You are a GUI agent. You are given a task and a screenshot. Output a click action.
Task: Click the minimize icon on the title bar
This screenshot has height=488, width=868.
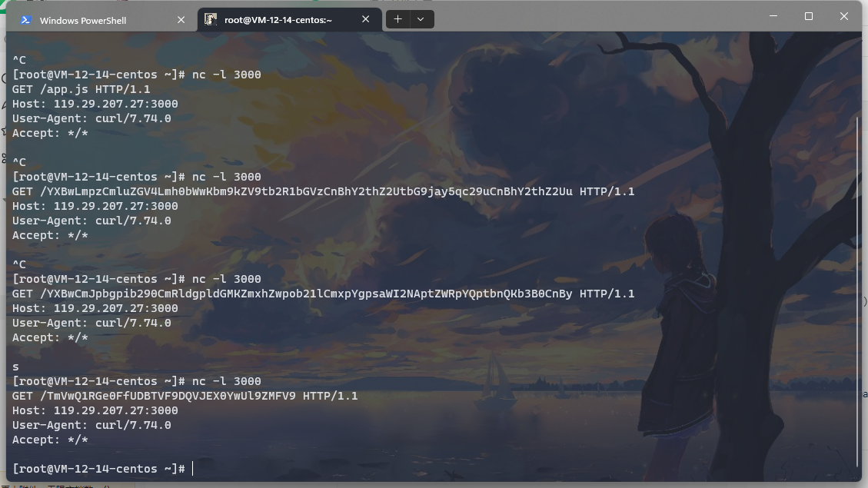pos(773,16)
